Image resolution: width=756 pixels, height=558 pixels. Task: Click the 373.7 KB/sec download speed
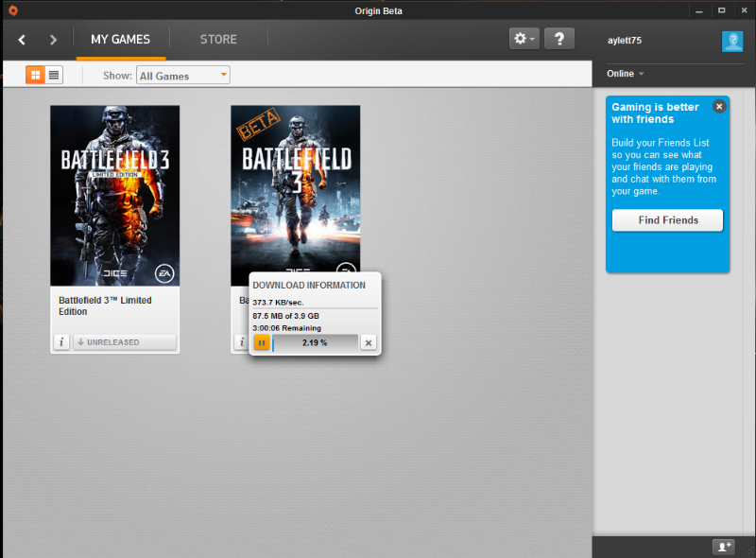click(278, 303)
